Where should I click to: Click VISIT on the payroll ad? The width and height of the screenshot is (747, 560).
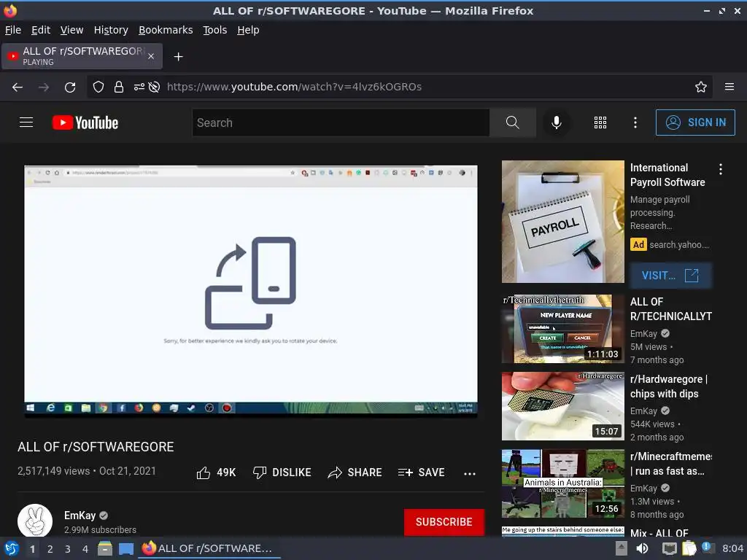(670, 275)
